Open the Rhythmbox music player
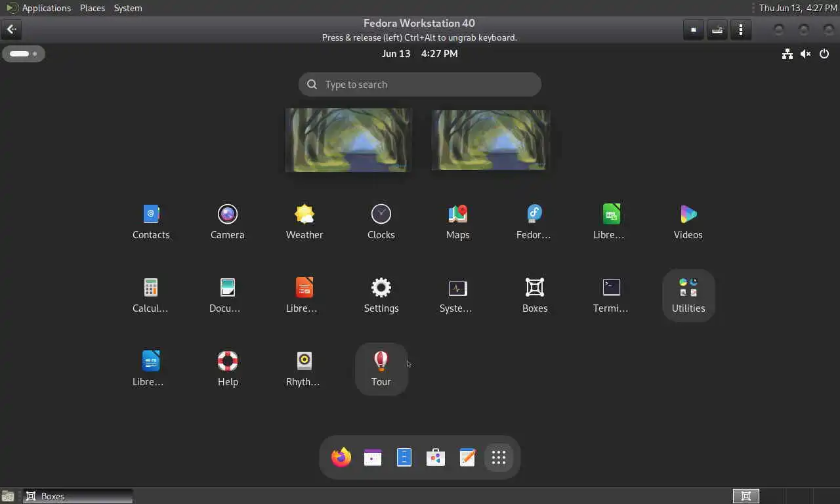The height and width of the screenshot is (504, 840). [304, 368]
